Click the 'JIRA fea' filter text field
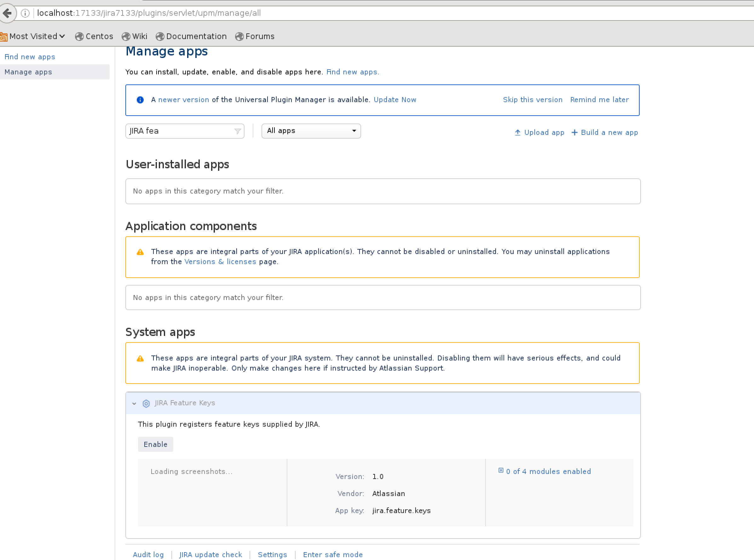 pyautogui.click(x=180, y=131)
